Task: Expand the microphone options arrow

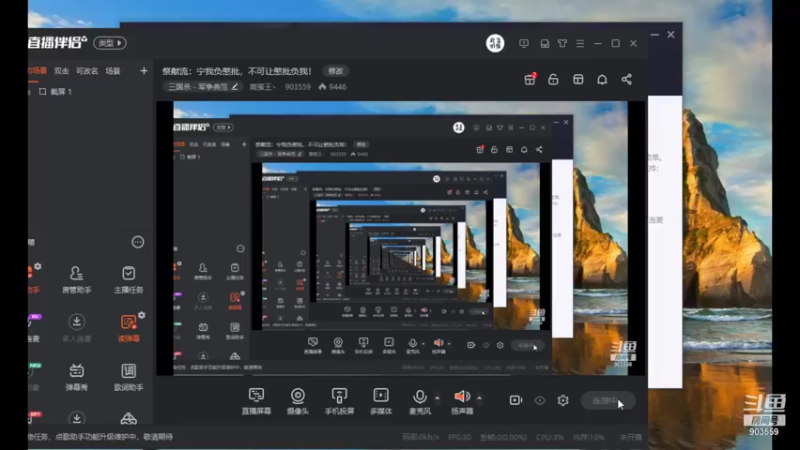Action: click(x=437, y=398)
